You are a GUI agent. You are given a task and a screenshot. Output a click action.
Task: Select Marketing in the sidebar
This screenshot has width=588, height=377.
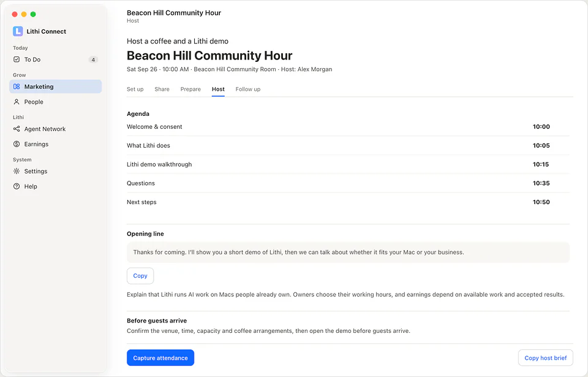tap(56, 86)
